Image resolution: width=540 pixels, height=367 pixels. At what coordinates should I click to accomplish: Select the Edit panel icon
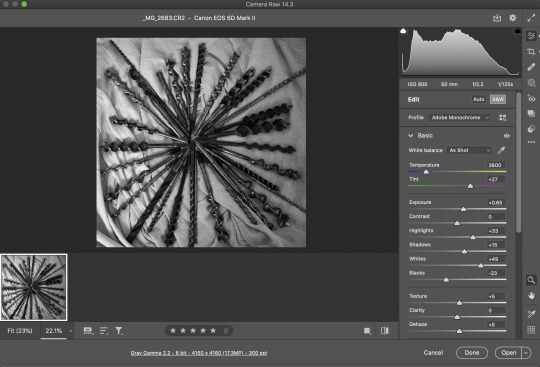(x=531, y=36)
